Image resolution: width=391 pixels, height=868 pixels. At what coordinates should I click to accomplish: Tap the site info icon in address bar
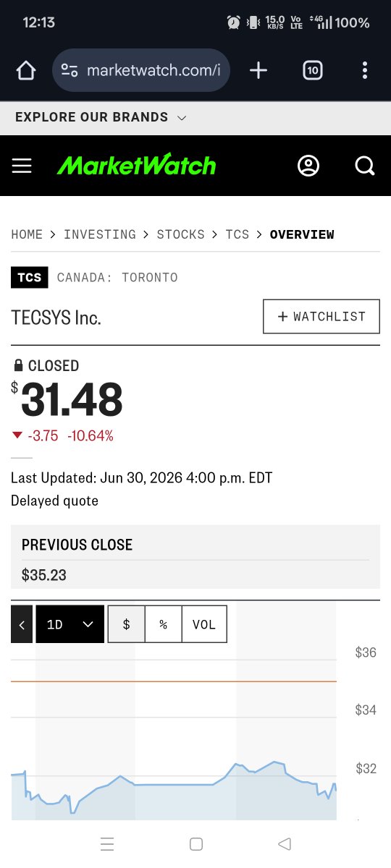70,70
